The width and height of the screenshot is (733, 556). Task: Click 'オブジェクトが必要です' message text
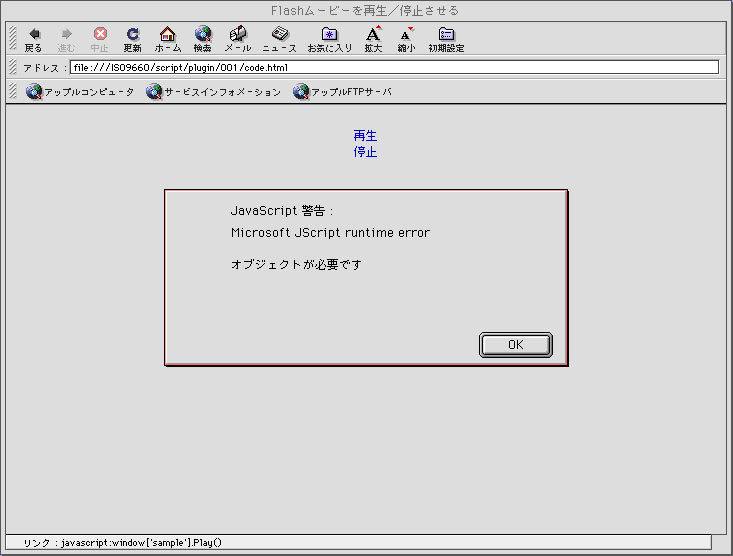[296, 265]
